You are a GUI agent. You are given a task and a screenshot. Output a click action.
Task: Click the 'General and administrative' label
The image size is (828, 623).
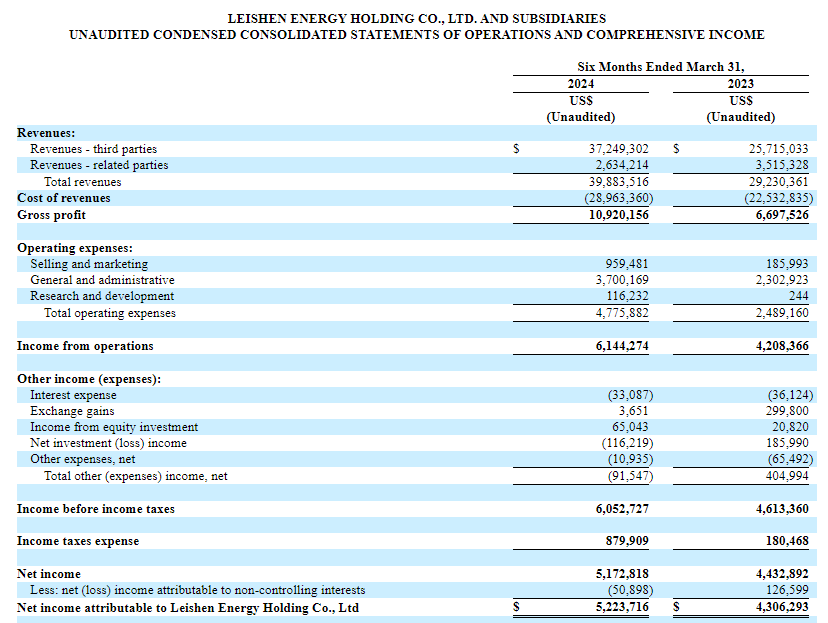click(x=102, y=280)
